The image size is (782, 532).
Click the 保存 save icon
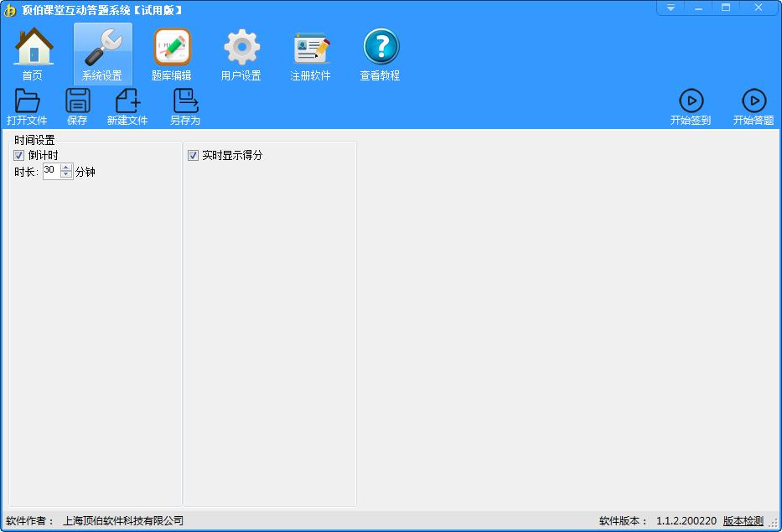[77, 106]
